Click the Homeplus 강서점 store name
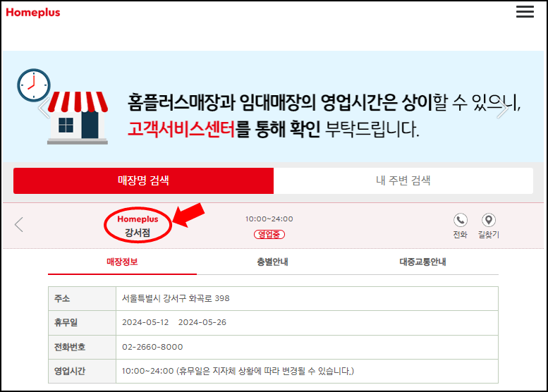This screenshot has width=548, height=392. (138, 226)
